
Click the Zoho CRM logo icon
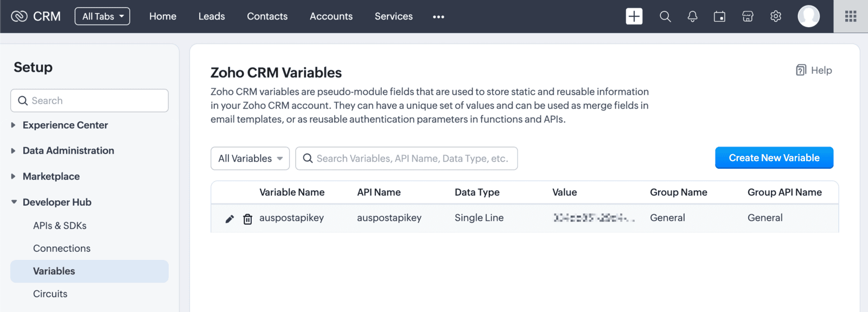[x=19, y=16]
